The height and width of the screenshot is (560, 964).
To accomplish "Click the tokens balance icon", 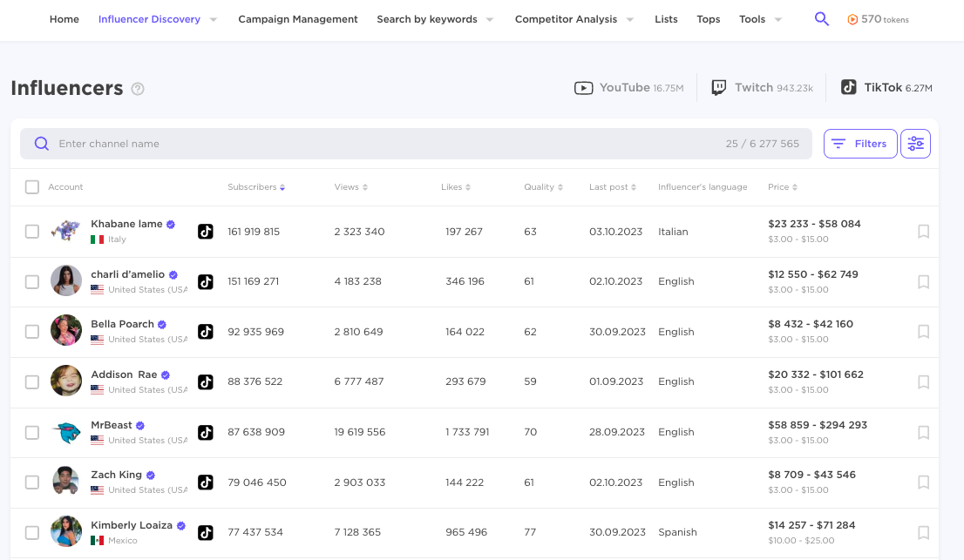I will point(852,19).
